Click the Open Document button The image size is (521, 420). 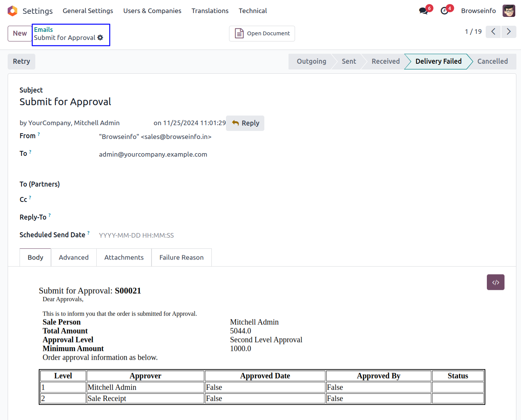262,33
